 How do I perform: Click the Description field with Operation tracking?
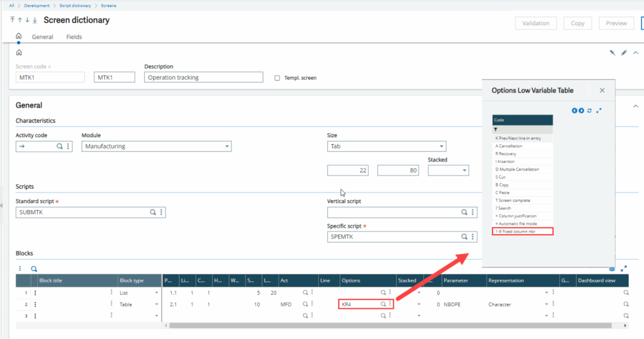tap(203, 77)
